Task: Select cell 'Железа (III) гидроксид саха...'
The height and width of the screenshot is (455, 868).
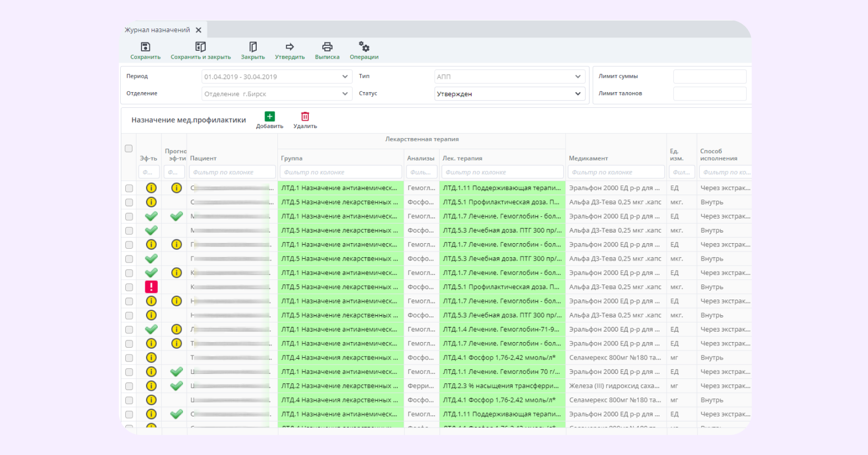Action: (x=616, y=386)
